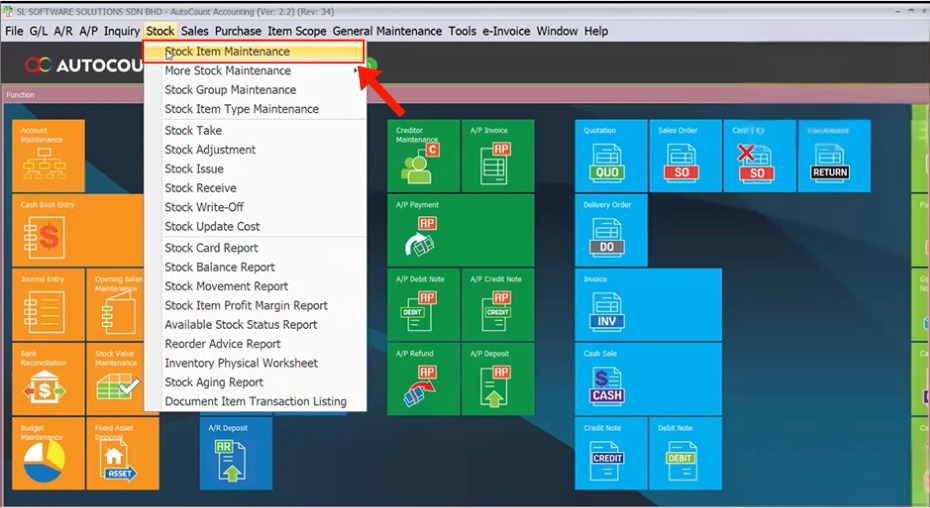This screenshot has width=930, height=508.
Task: Select Stock Item Type Maintenance entry
Action: 255,109
